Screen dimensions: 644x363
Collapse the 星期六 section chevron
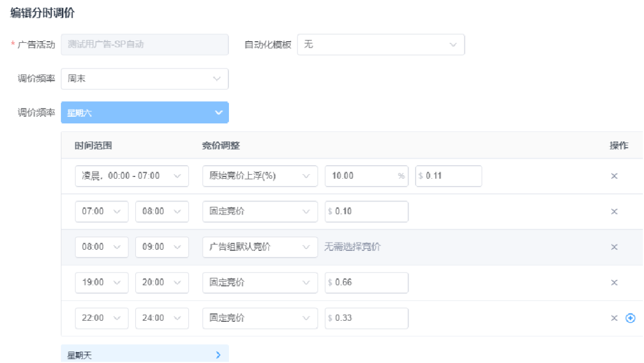[x=218, y=113]
